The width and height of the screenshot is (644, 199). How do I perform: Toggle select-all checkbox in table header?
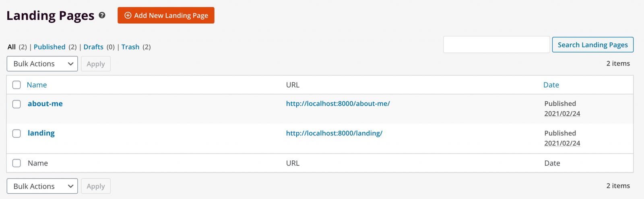17,85
